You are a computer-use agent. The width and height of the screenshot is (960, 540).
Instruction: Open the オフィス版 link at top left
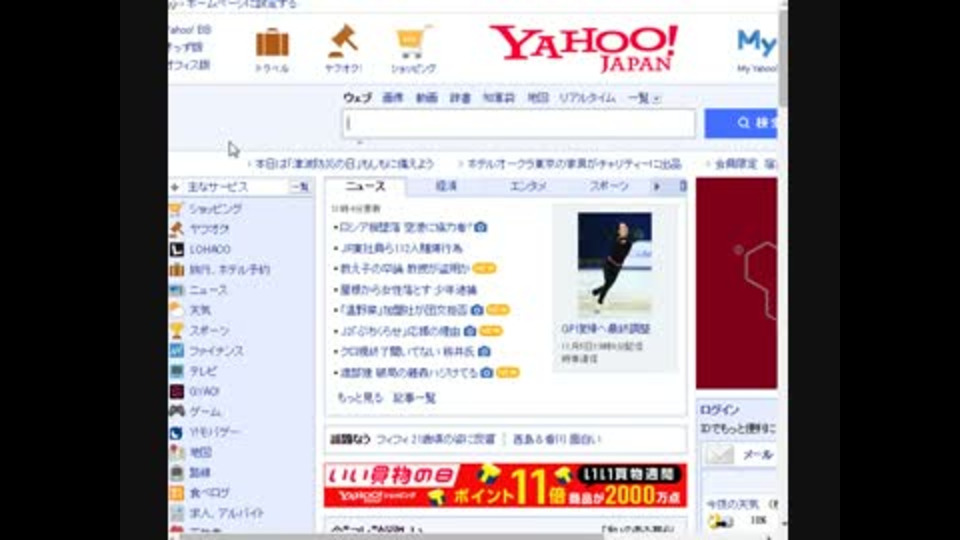coord(189,65)
